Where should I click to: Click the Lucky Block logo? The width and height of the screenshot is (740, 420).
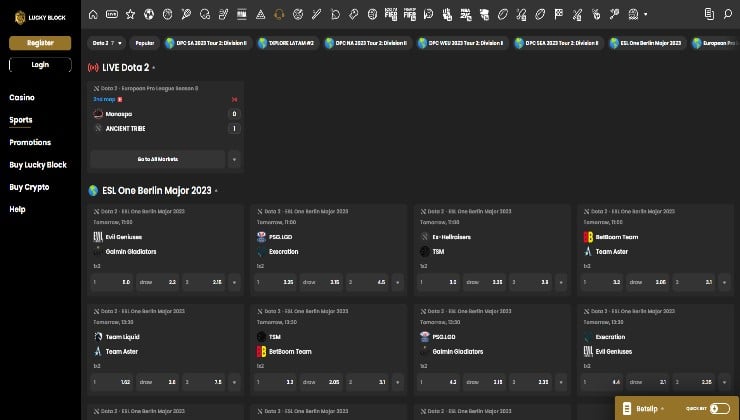pos(40,17)
